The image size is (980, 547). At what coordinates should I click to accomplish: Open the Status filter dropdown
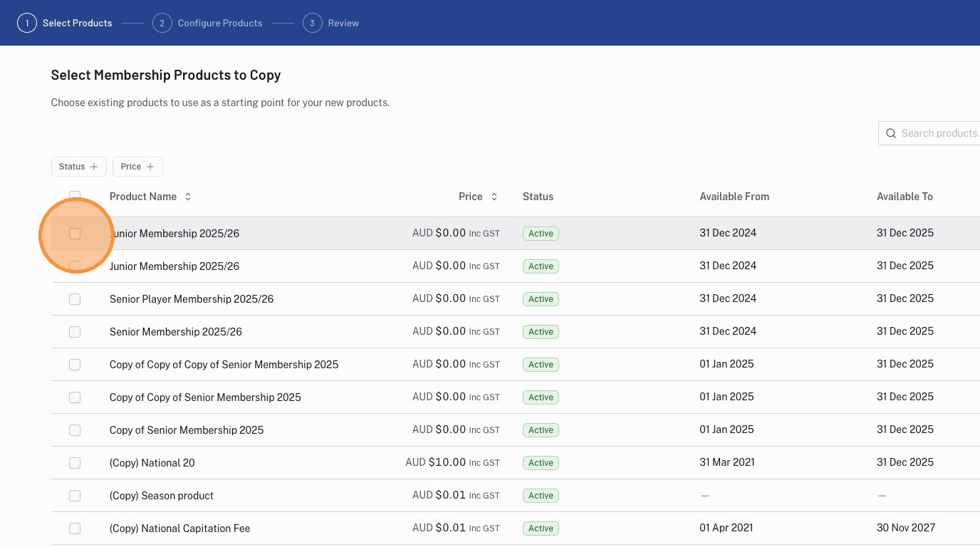point(78,167)
